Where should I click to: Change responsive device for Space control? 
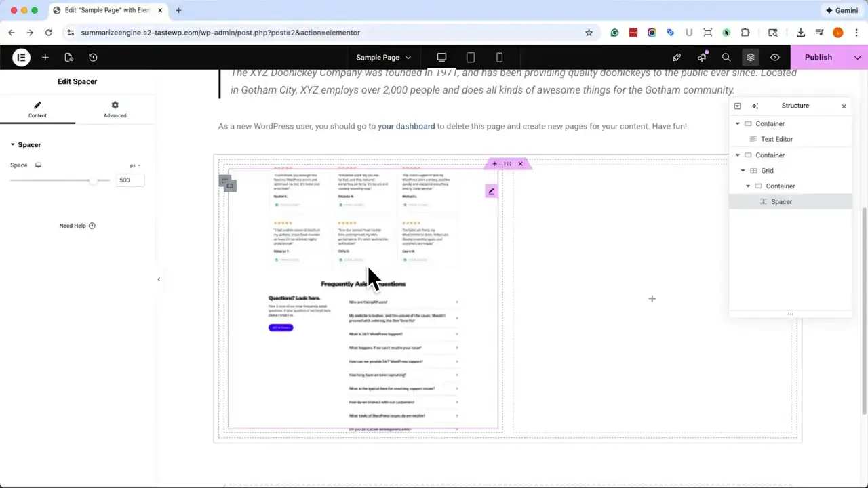pos(39,165)
